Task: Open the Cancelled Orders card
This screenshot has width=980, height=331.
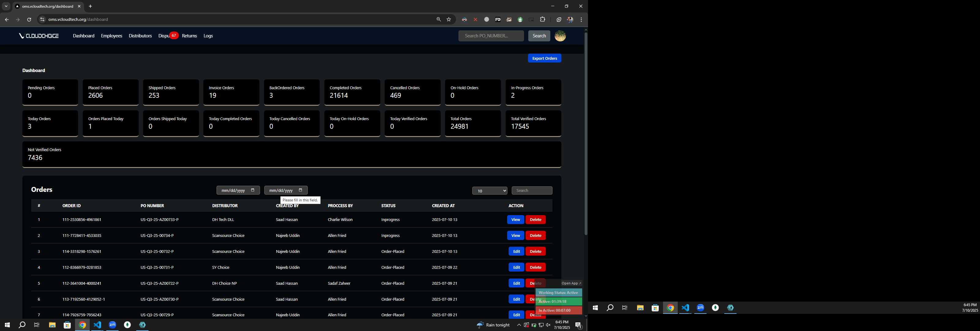Action: [413, 92]
